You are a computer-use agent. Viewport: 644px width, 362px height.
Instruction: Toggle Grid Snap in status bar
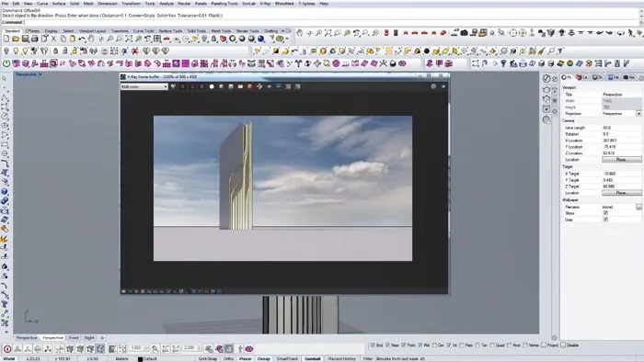[x=208, y=358]
